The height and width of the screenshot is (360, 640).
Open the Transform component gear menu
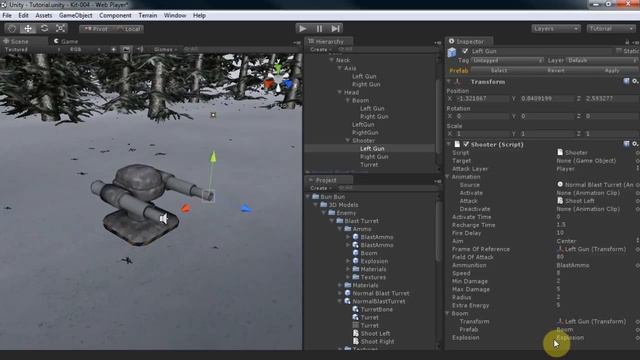coord(635,82)
